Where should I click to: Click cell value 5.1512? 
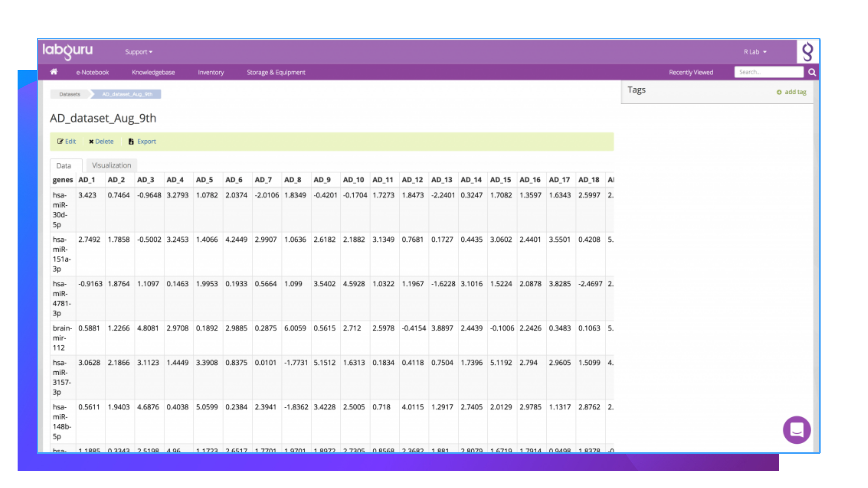click(x=324, y=363)
